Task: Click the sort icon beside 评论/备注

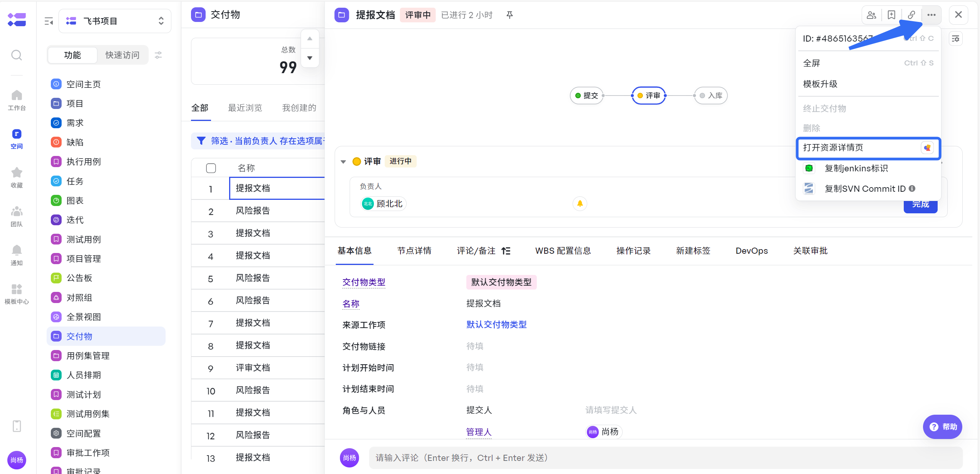Action: click(506, 251)
